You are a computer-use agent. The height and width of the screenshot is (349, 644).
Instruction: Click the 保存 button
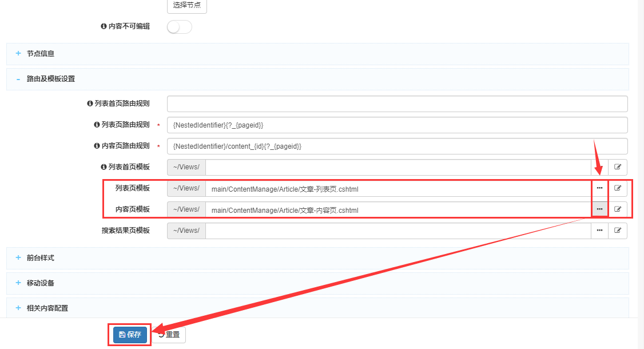pos(130,335)
